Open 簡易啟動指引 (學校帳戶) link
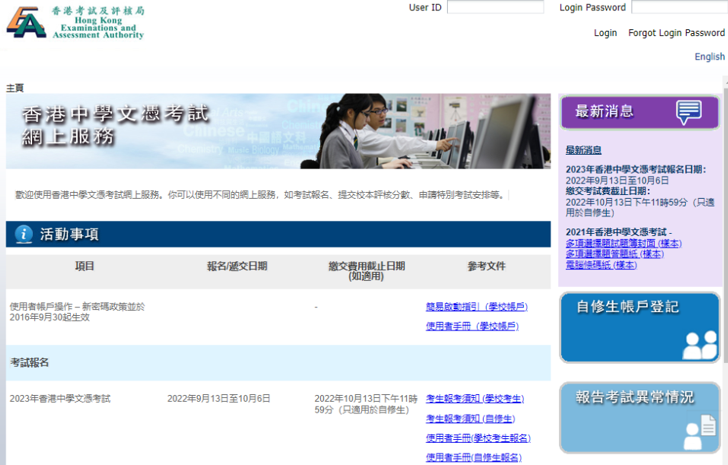Screen dimensions: 728x465 tap(476, 307)
